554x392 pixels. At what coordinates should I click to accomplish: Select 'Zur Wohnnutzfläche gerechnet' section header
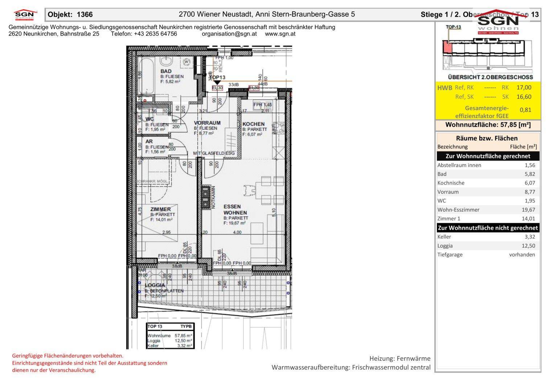click(x=488, y=156)
